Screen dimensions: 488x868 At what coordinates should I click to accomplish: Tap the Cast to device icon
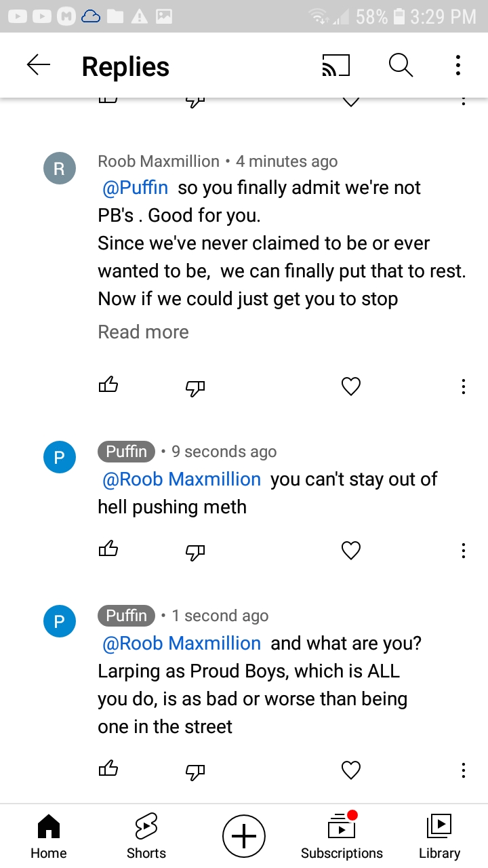[335, 65]
